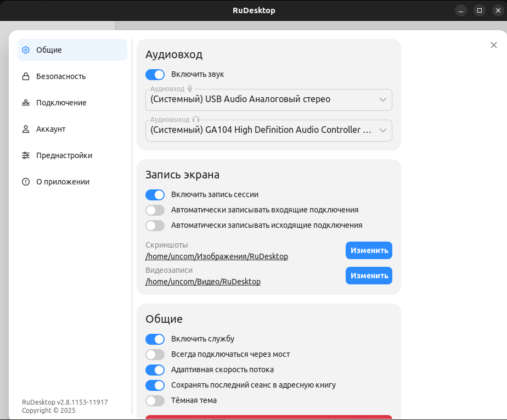Close the settings panel with the X icon

[493, 45]
